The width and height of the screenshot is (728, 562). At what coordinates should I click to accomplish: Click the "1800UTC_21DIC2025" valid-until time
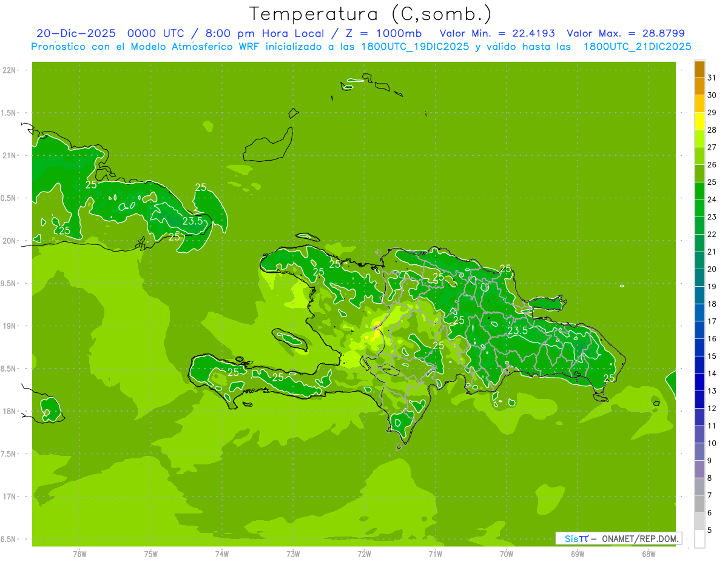[638, 47]
